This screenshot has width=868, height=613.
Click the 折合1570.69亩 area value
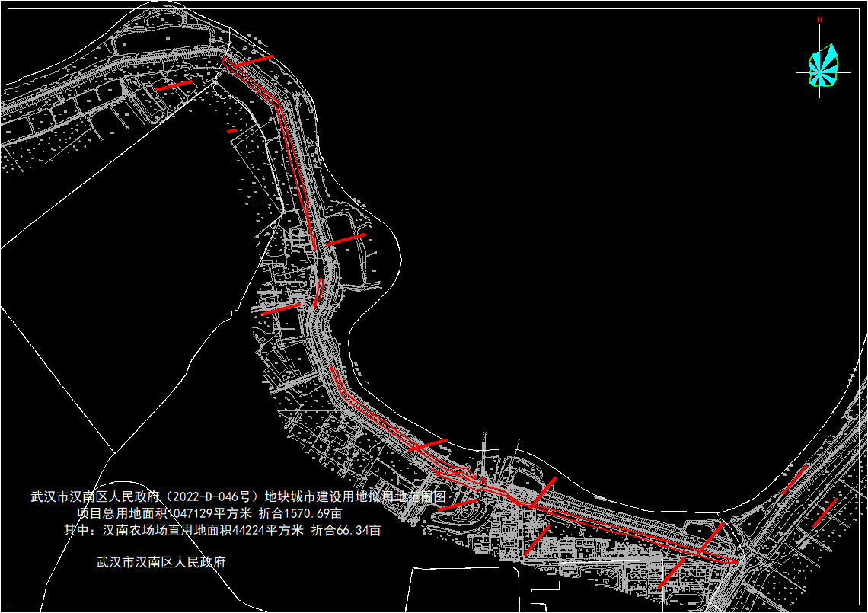pyautogui.click(x=301, y=513)
